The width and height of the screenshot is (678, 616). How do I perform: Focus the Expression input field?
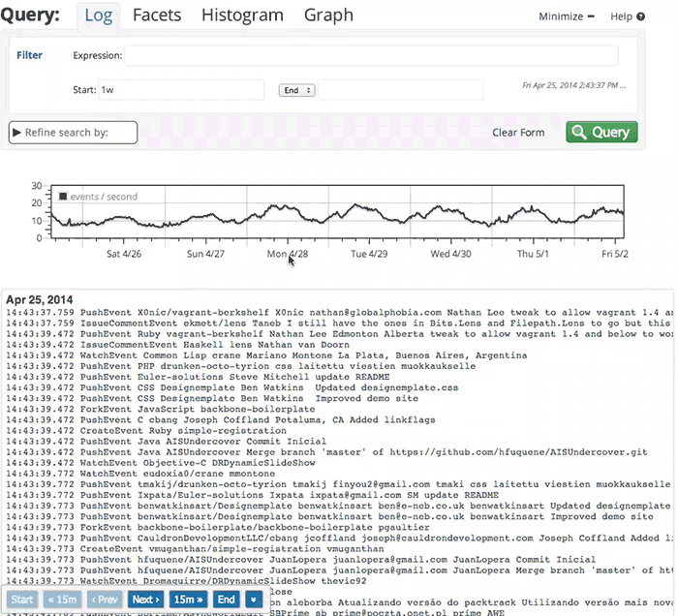click(370, 55)
